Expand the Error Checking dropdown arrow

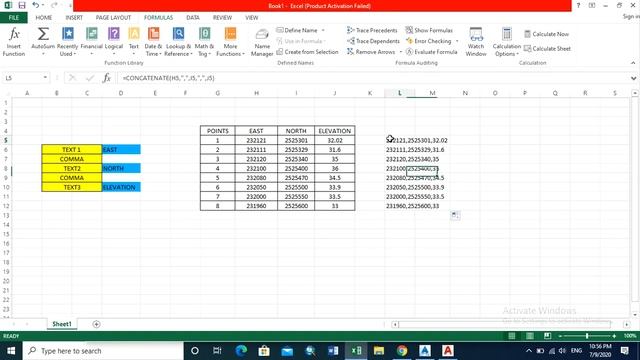[x=457, y=41]
